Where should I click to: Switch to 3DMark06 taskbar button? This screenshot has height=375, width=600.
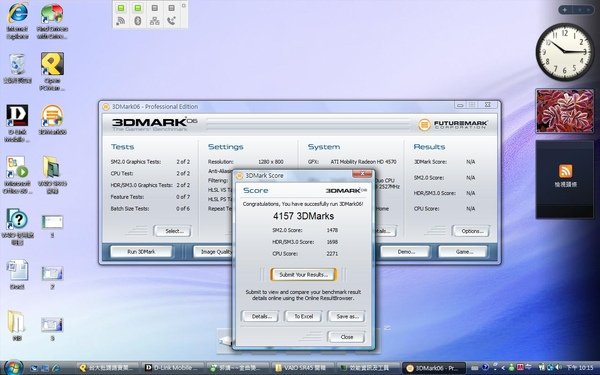434,368
